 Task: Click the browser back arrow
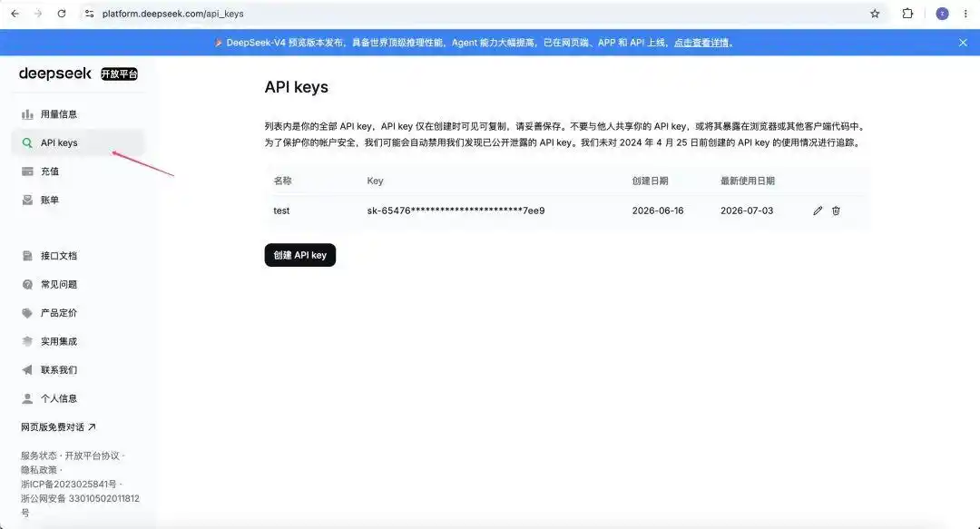[x=15, y=13]
